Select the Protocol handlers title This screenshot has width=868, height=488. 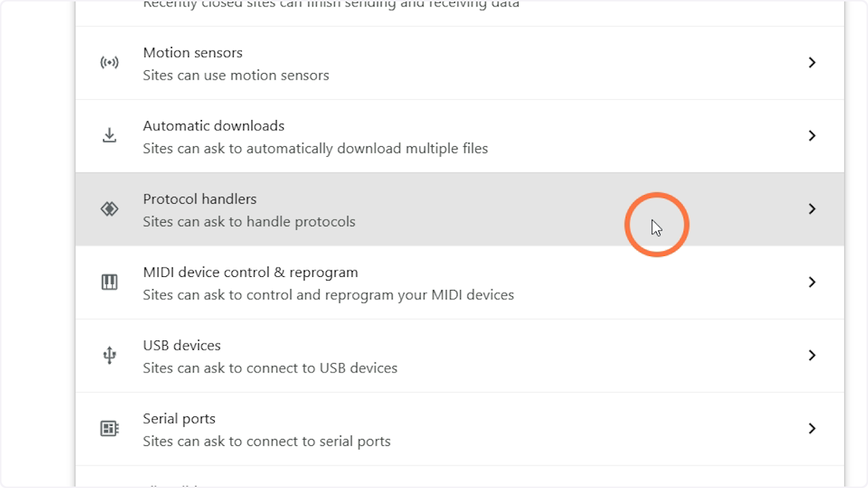click(200, 199)
